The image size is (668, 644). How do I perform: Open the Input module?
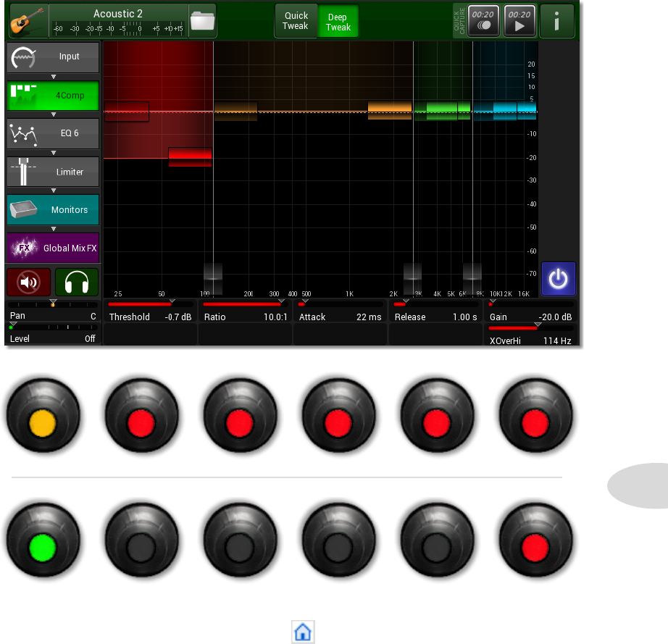pyautogui.click(x=53, y=57)
